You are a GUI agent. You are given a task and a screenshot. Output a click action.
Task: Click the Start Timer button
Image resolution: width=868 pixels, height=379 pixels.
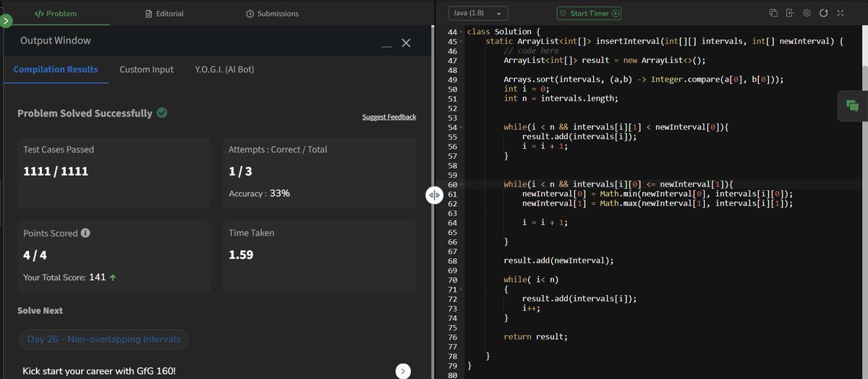589,13
